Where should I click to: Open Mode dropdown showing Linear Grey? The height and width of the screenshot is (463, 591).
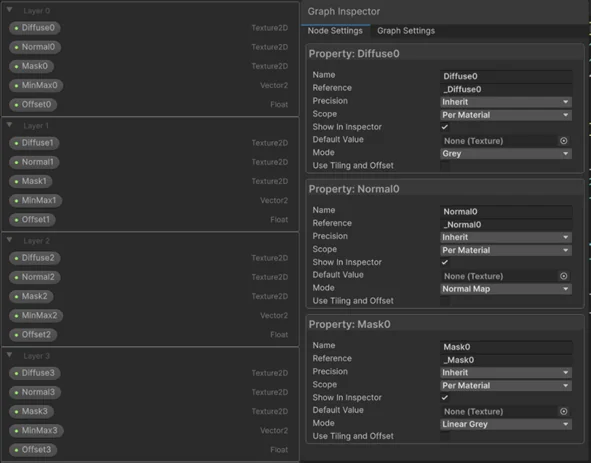(506, 424)
